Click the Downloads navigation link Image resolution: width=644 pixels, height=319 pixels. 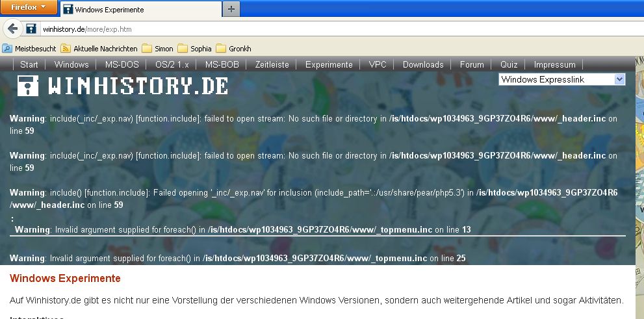point(422,64)
